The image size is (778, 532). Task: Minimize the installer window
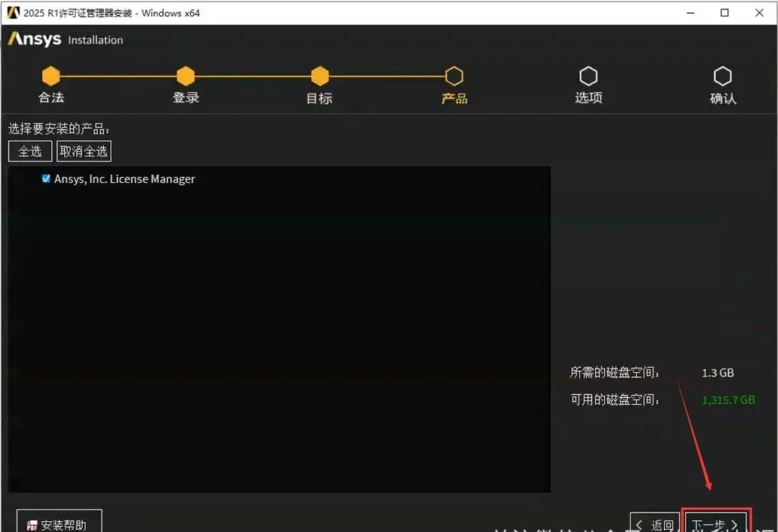coord(690,13)
